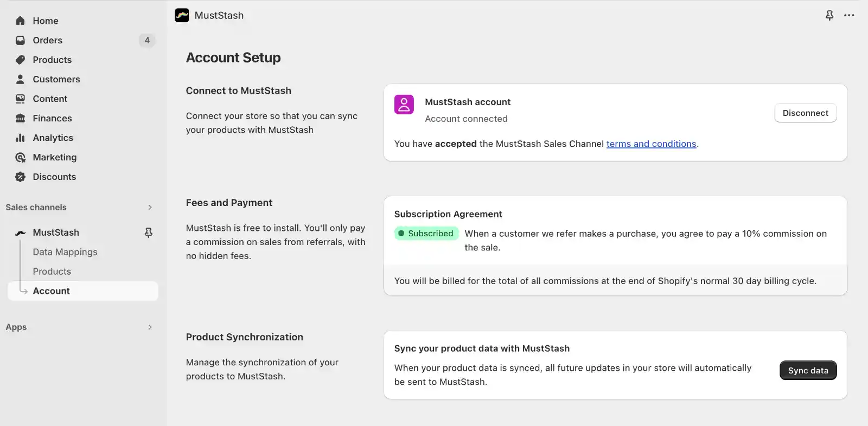Viewport: 868px width, 426px height.
Task: Select Account under MustStash channel
Action: pyautogui.click(x=83, y=291)
